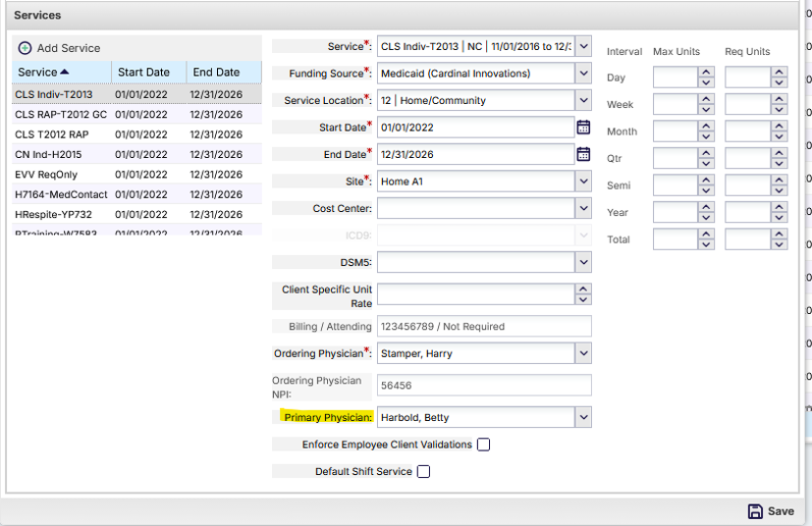This screenshot has width=812, height=526.
Task: Decrease Semi Req Units value
Action: tap(779, 190)
